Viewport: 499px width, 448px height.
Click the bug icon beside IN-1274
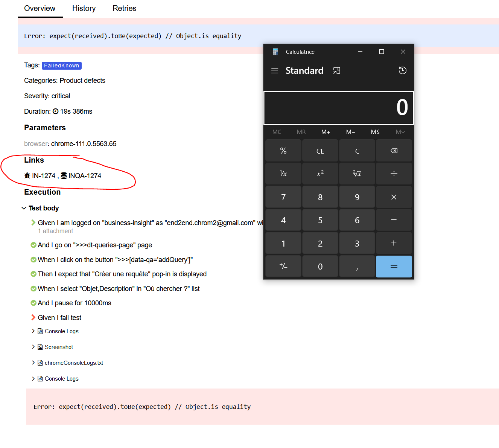pyautogui.click(x=27, y=175)
